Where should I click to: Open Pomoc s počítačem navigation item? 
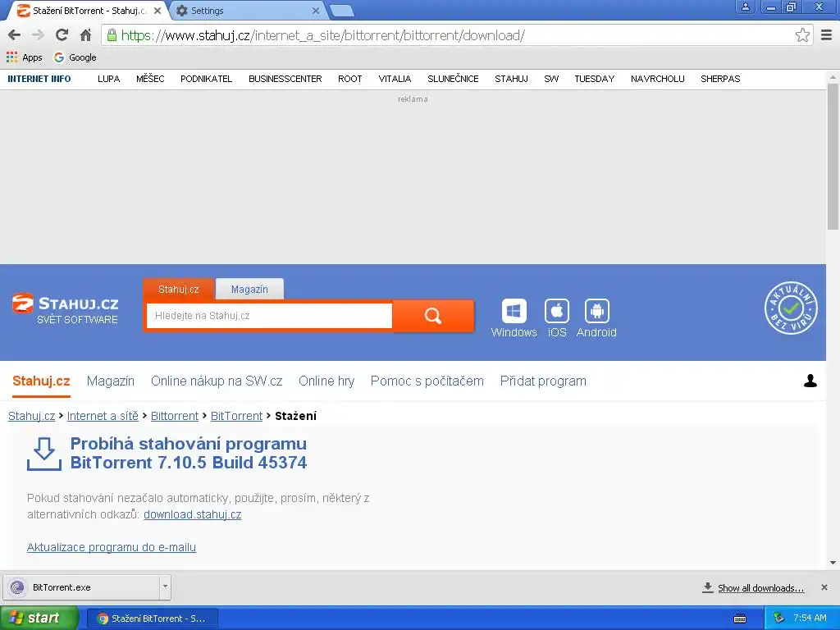tap(427, 381)
